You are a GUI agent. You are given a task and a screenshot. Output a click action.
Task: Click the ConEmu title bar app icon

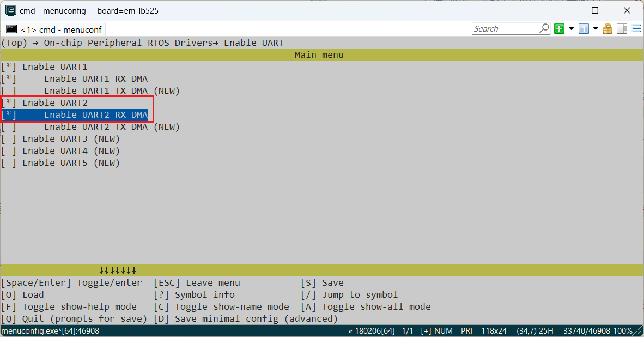tap(10, 10)
